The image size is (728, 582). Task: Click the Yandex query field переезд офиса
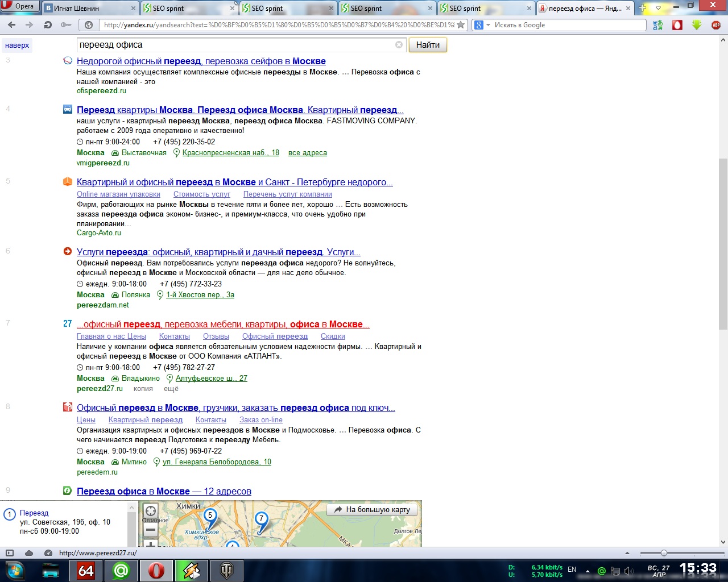236,45
